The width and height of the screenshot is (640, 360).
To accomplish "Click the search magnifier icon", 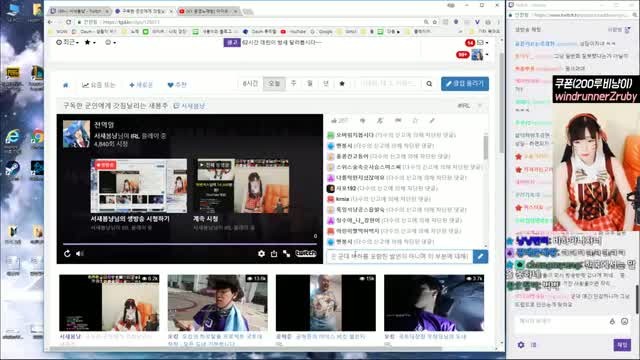I will tap(429, 84).
